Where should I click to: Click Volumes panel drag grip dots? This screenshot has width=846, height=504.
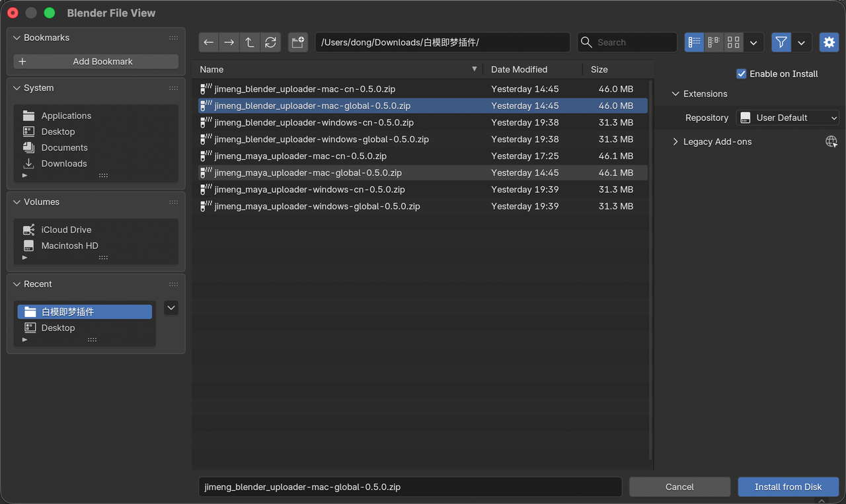point(173,202)
